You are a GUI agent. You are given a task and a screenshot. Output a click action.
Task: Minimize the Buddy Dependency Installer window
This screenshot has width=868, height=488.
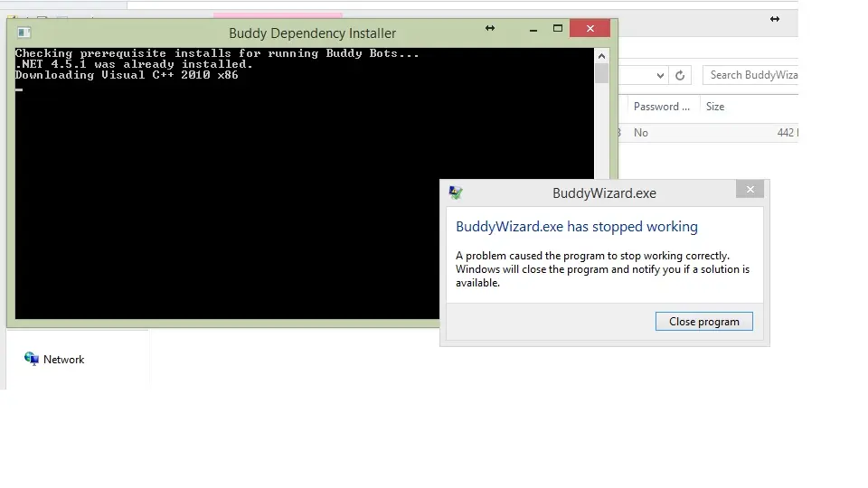pos(524,29)
